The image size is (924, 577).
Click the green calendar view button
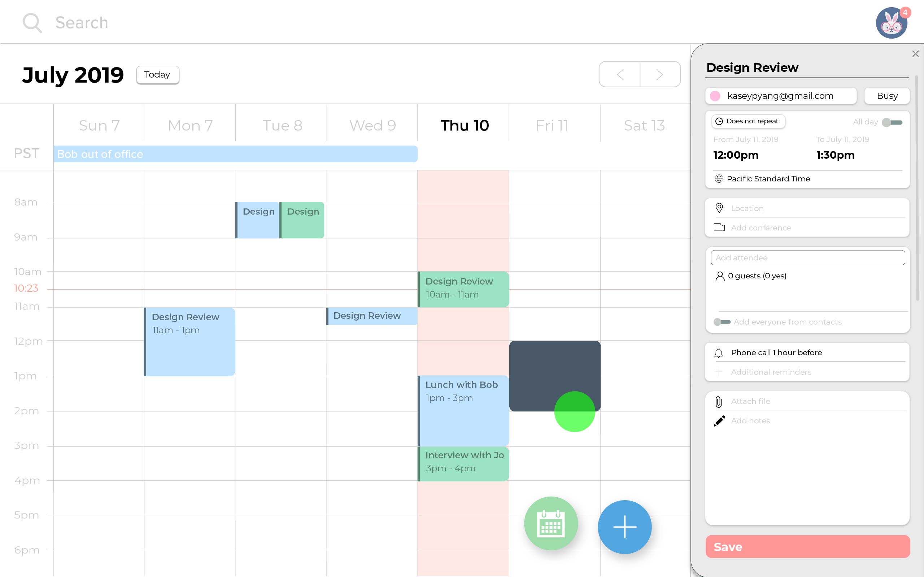pyautogui.click(x=550, y=523)
